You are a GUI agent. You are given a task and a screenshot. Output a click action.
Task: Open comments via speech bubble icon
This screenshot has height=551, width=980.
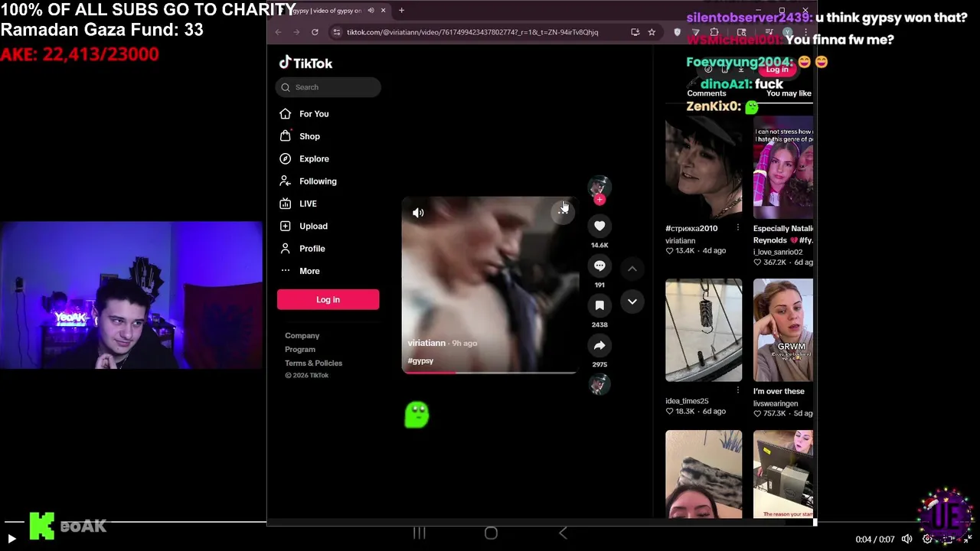pos(599,266)
